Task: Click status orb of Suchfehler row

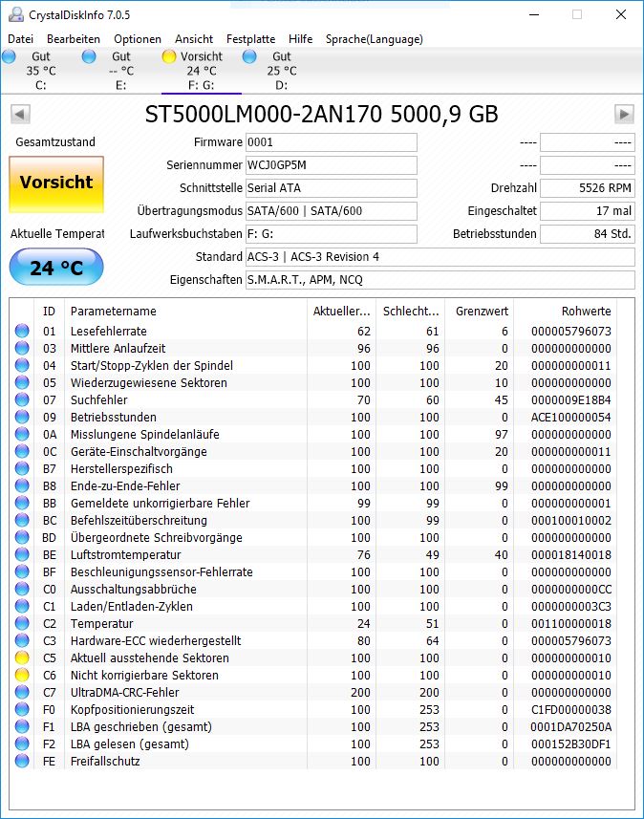Action: click(22, 400)
